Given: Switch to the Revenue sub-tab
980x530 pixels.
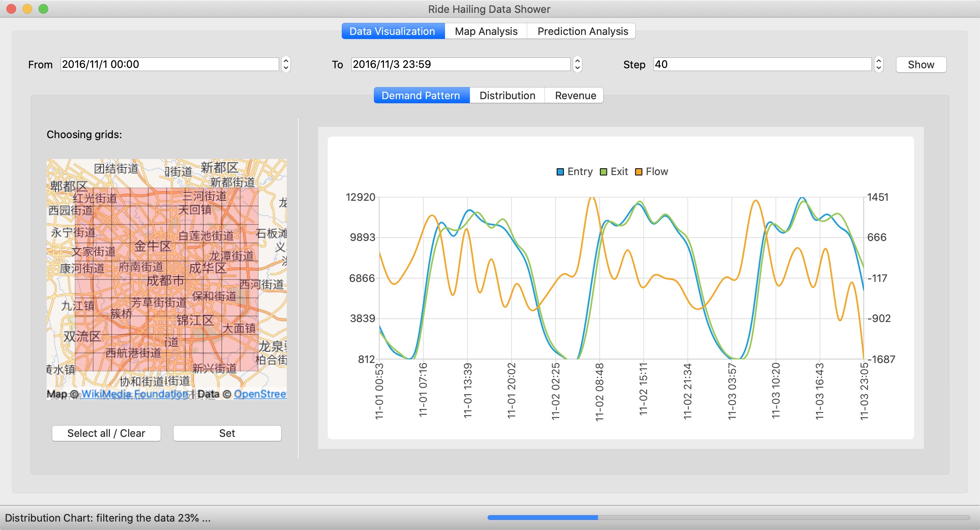Looking at the screenshot, I should point(575,96).
